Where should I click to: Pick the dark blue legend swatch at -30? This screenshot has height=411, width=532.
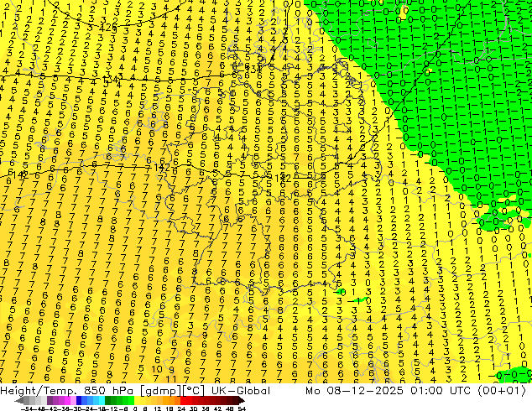point(79,401)
